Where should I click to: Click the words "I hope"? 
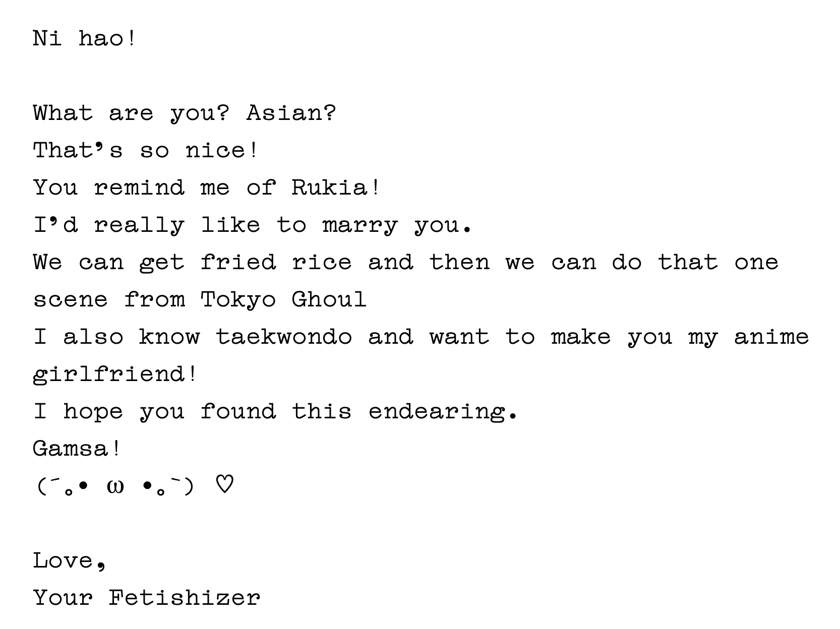point(78,411)
